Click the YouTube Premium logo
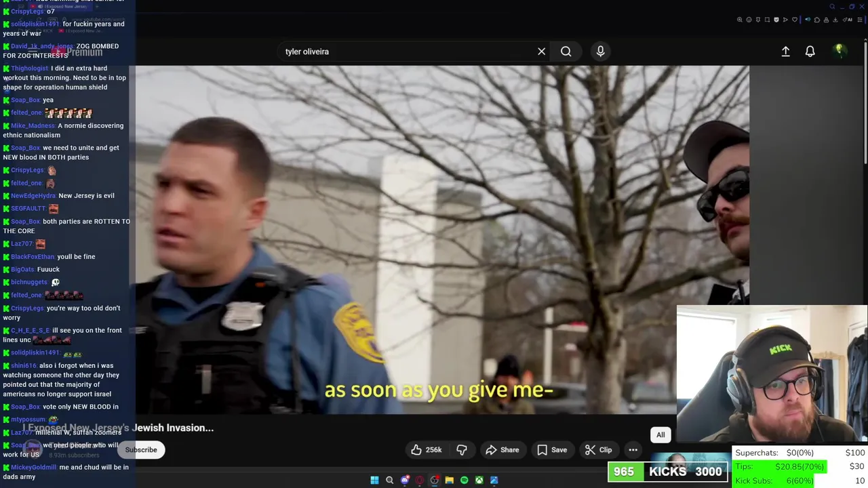Viewport: 868px width, 488px height. pos(76,52)
